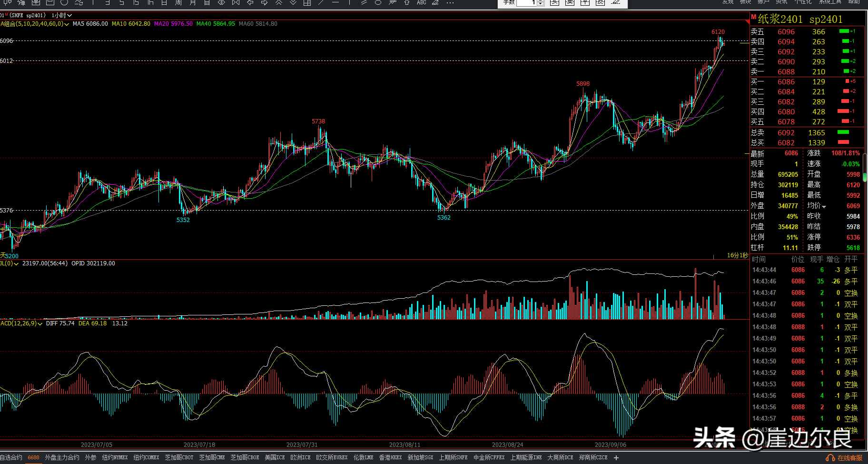Switch to 上期所SHFE tab
This screenshot has height=464, width=868.
453,457
